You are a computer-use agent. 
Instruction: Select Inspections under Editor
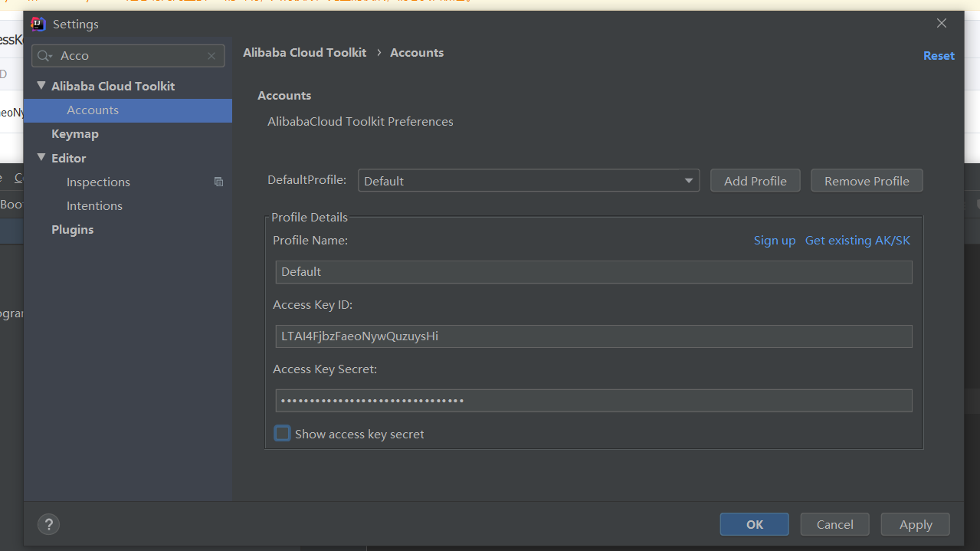[98, 182]
